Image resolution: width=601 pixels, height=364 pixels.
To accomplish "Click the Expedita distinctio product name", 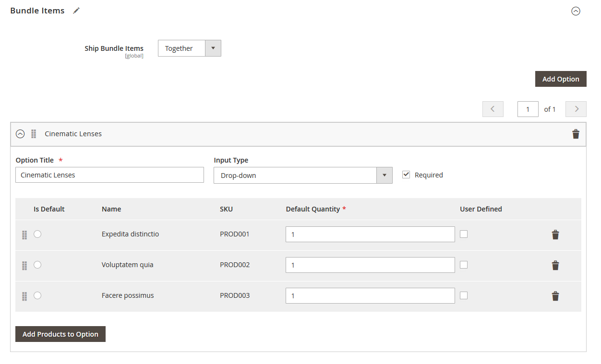I will pyautogui.click(x=130, y=234).
